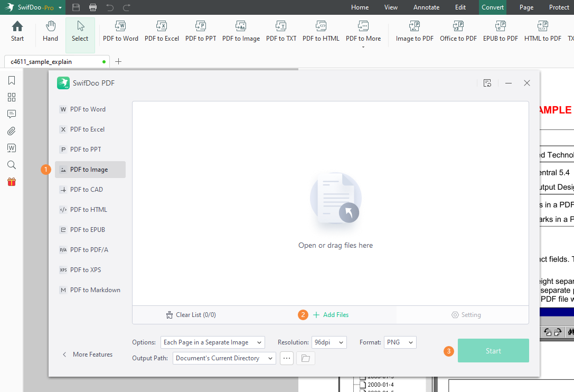Switch to the Home ribbon tab
The height and width of the screenshot is (392, 574).
(360, 7)
